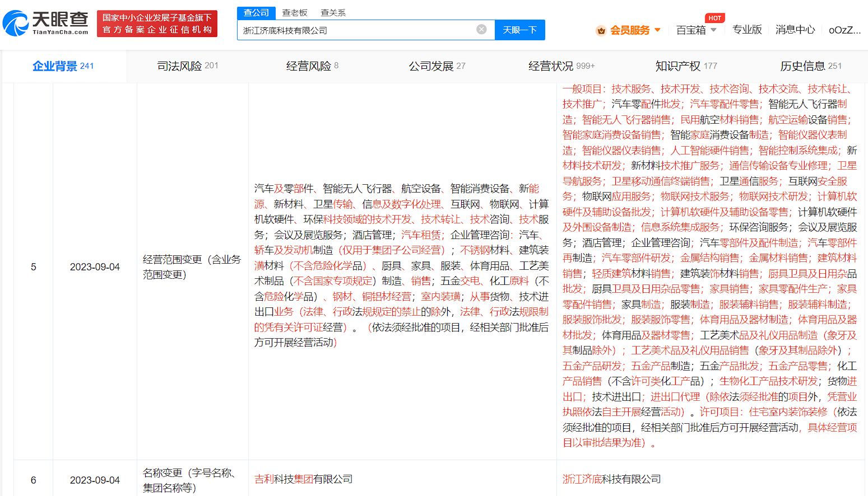This screenshot has width=868, height=496.
Task: Switch to 企业背景 tab
Action: (63, 66)
